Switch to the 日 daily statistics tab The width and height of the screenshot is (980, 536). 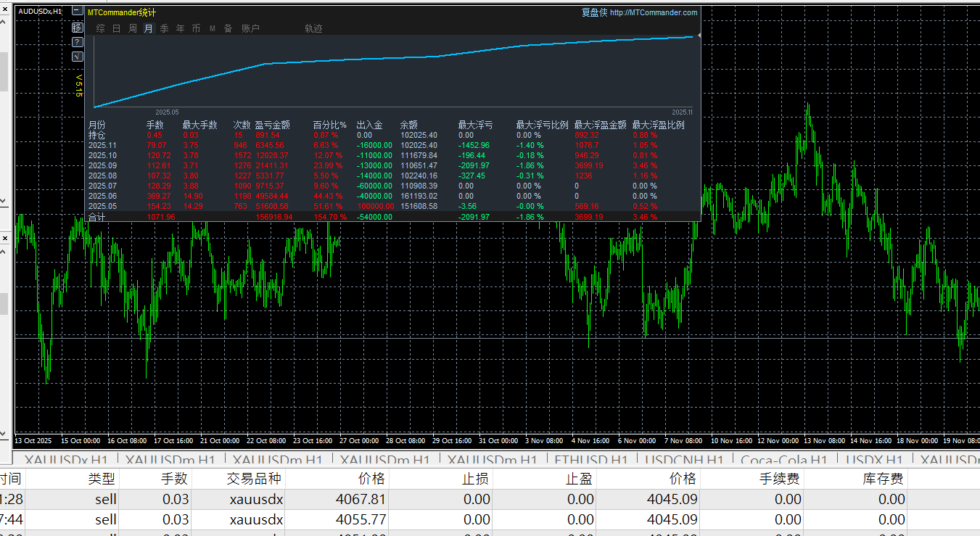tap(116, 28)
